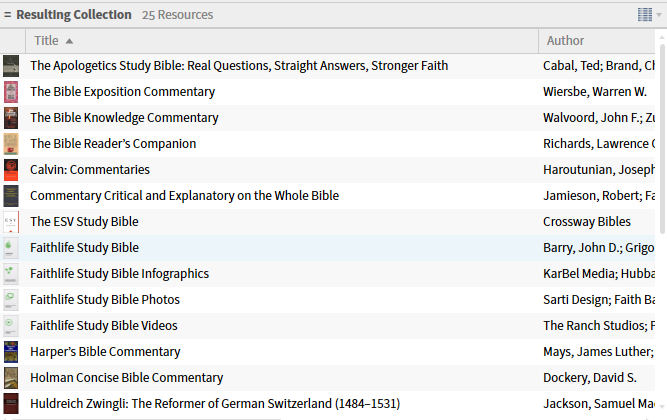This screenshot has width=667, height=420.
Task: Open Faithlife Study Bible Photos title
Action: 105,300
